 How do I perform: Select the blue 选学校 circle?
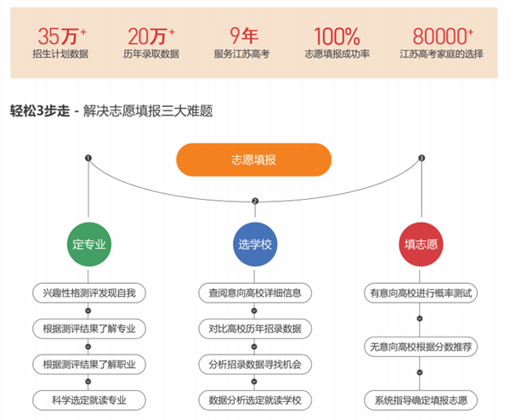coord(254,244)
